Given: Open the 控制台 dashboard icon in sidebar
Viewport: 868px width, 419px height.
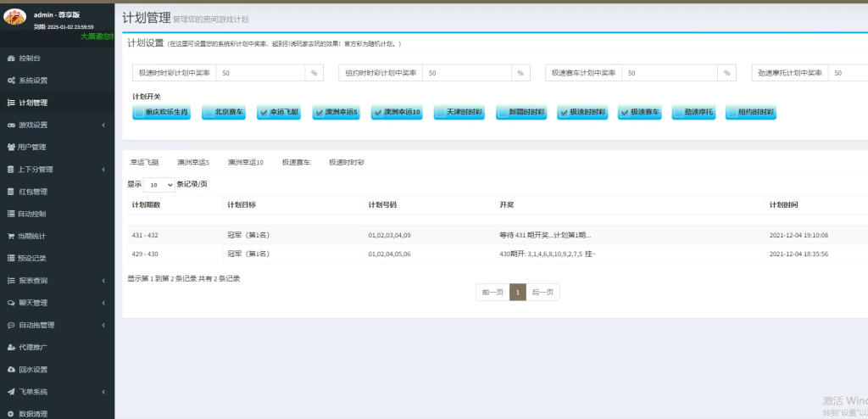Looking at the screenshot, I should click(x=11, y=59).
